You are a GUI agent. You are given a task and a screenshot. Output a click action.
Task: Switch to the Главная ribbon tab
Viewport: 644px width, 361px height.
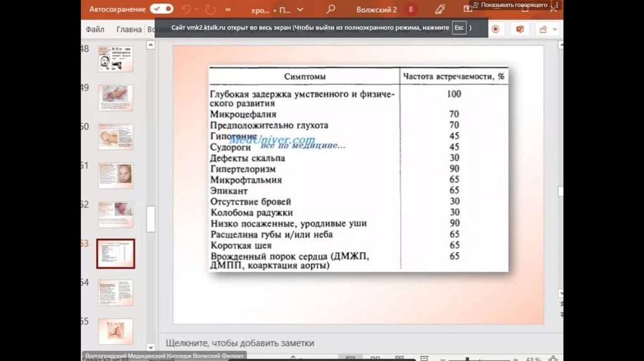pos(129,29)
